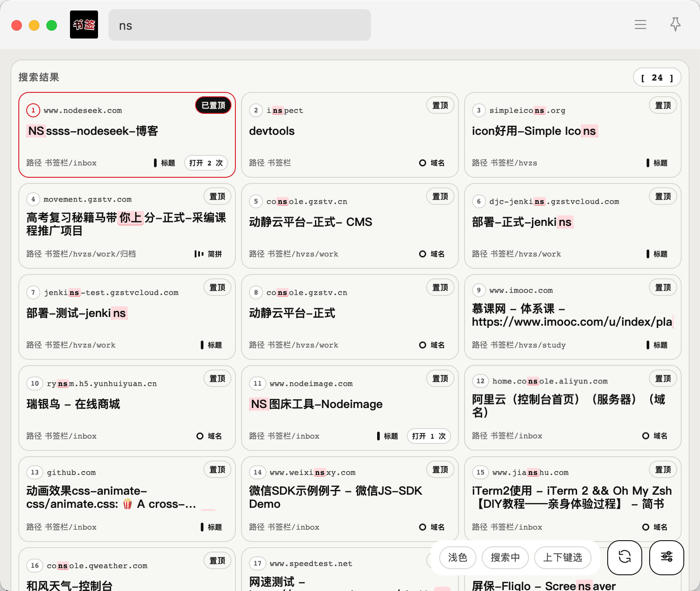700x591 pixels.
Task: Unpin the nodeseek bookmark via 已置顶
Action: click(213, 105)
